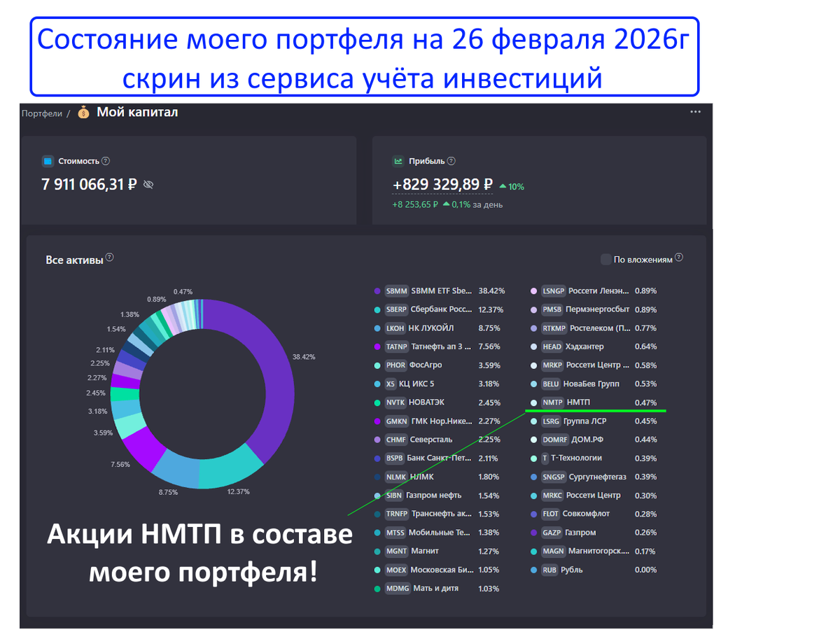
Task: Hide portfolio value with the eye toggle
Action: click(147, 185)
